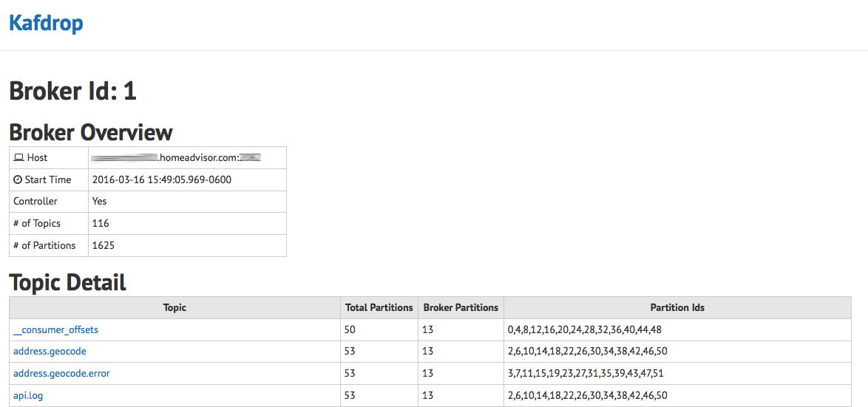
Task: Click the start time value 2016-03-16
Action: (x=161, y=179)
